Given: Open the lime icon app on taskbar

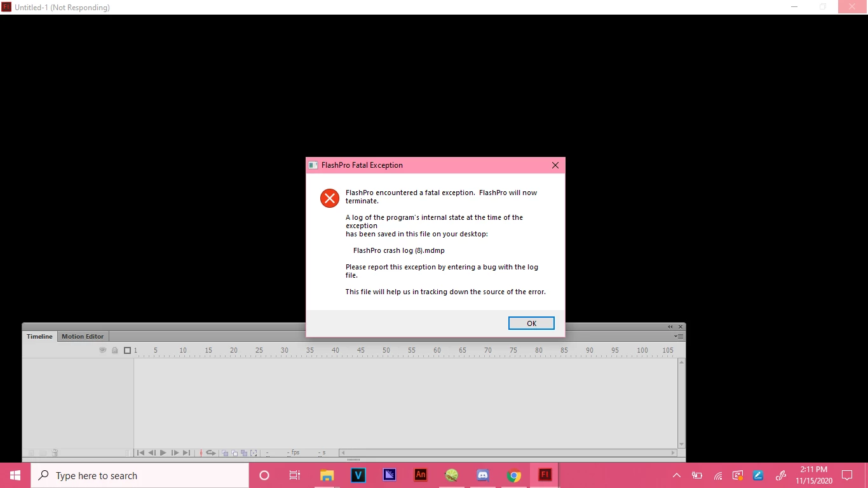Looking at the screenshot, I should pos(452,475).
